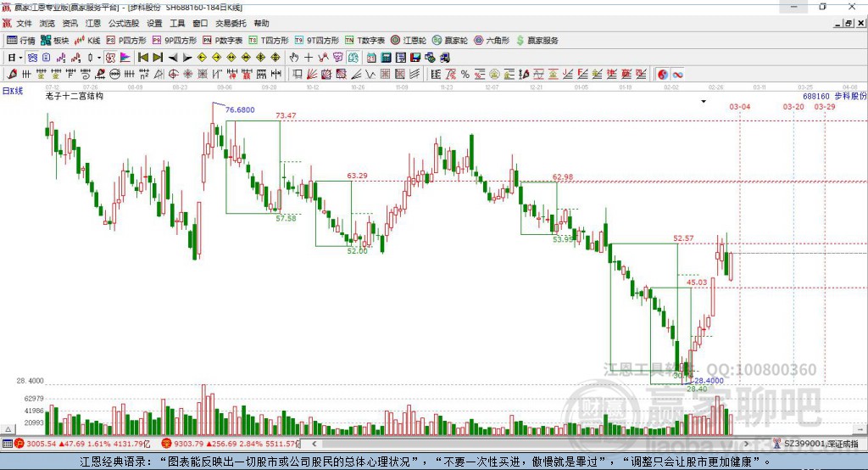Click the 76.6800 high price label
Screen dimensions: 868x470
[x=240, y=109]
